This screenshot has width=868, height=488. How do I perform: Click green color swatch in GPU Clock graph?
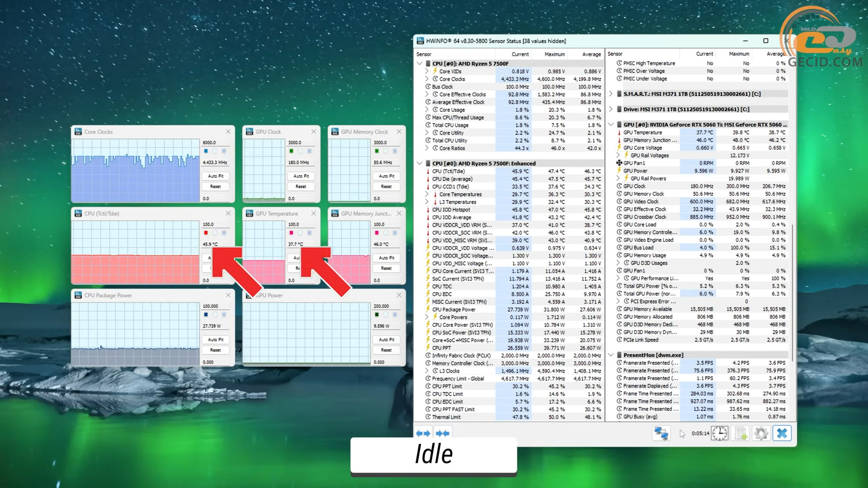tap(291, 151)
